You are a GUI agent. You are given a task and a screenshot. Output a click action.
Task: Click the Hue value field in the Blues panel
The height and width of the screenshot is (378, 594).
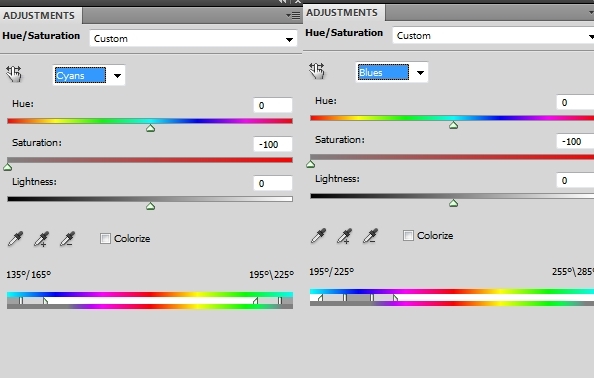pyautogui.click(x=575, y=102)
